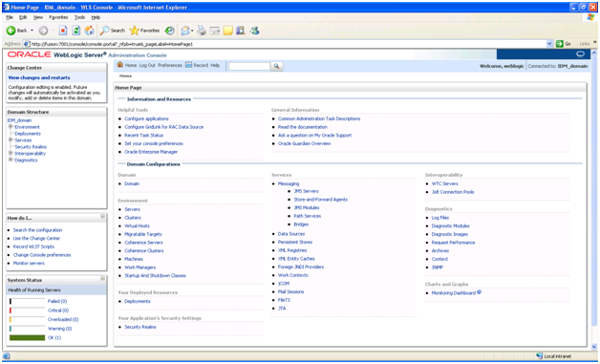The image size is (600, 364).
Task: Open the Servers link under Environment
Action: [133, 209]
